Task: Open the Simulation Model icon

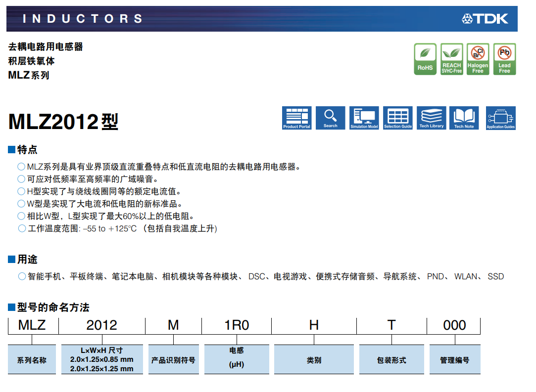Action: pyautogui.click(x=364, y=118)
